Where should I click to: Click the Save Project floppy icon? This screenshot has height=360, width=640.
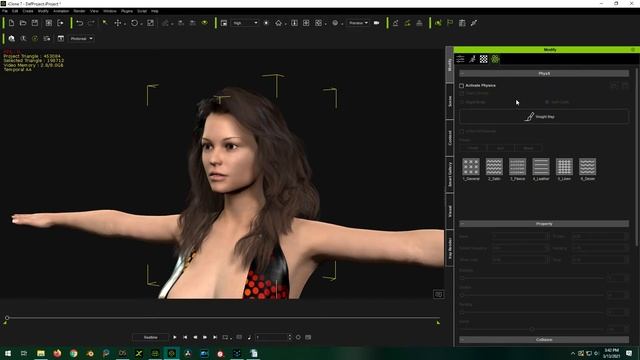click(35, 23)
